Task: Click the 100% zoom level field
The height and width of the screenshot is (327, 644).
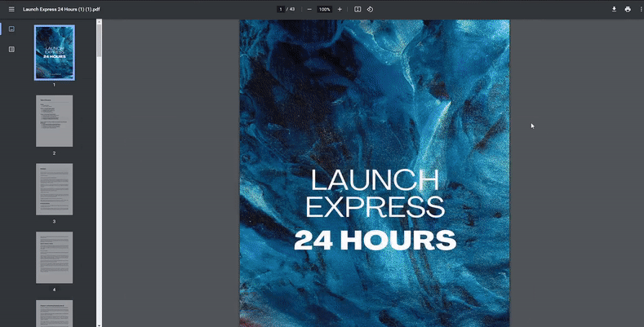Action: (325, 9)
